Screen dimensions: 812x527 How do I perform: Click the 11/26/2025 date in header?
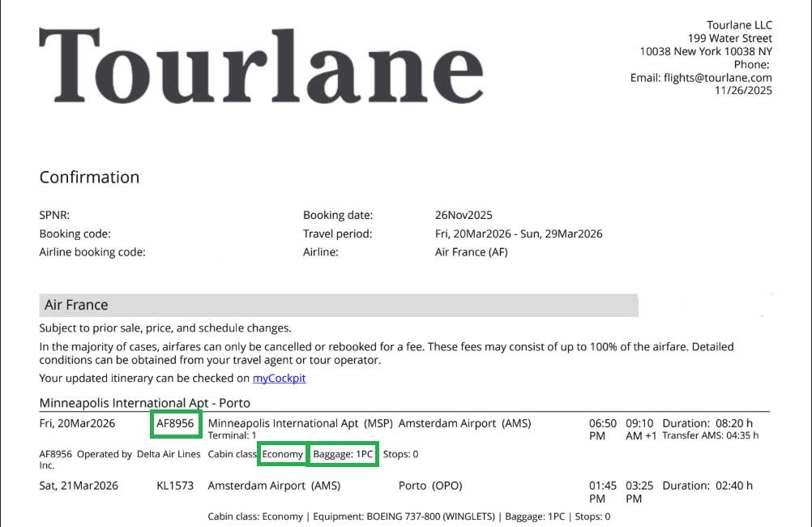pos(743,91)
